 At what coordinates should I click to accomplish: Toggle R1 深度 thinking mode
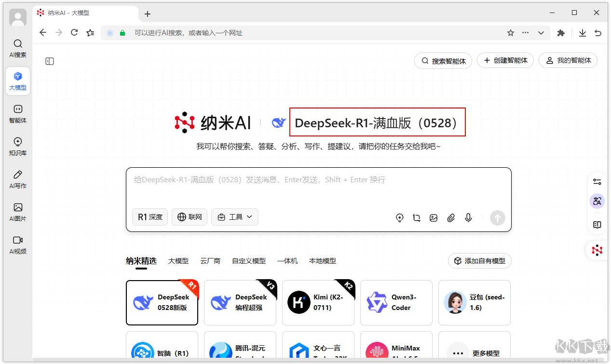[149, 217]
